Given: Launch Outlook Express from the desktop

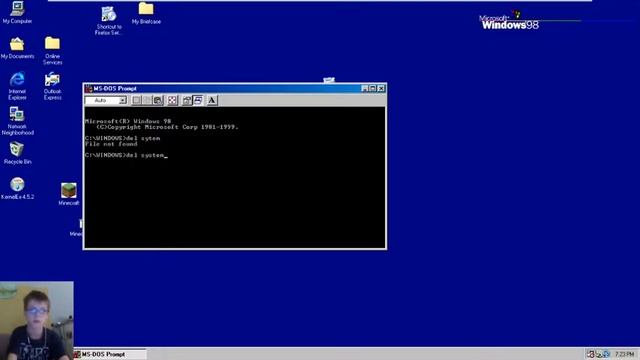Looking at the screenshot, I should point(53,86).
